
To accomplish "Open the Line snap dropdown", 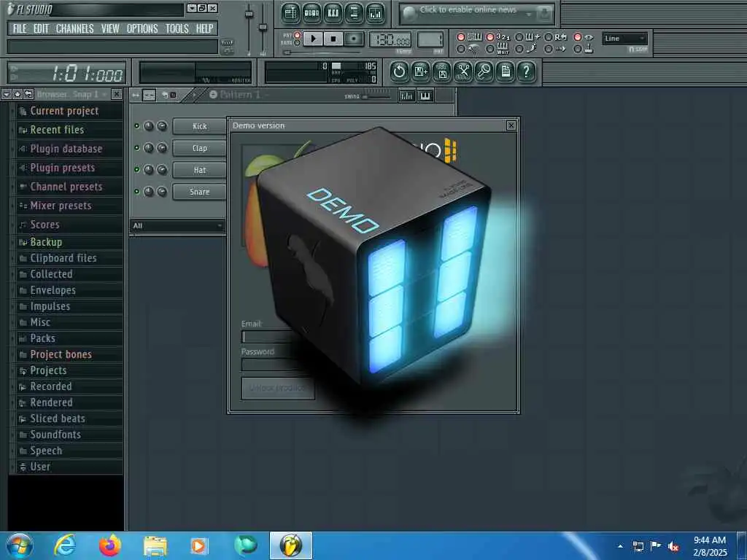I will [x=624, y=39].
